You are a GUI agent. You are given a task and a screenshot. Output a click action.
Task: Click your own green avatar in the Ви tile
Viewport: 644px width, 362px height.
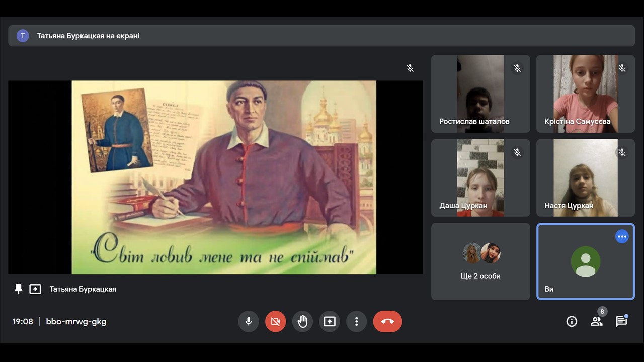(586, 261)
